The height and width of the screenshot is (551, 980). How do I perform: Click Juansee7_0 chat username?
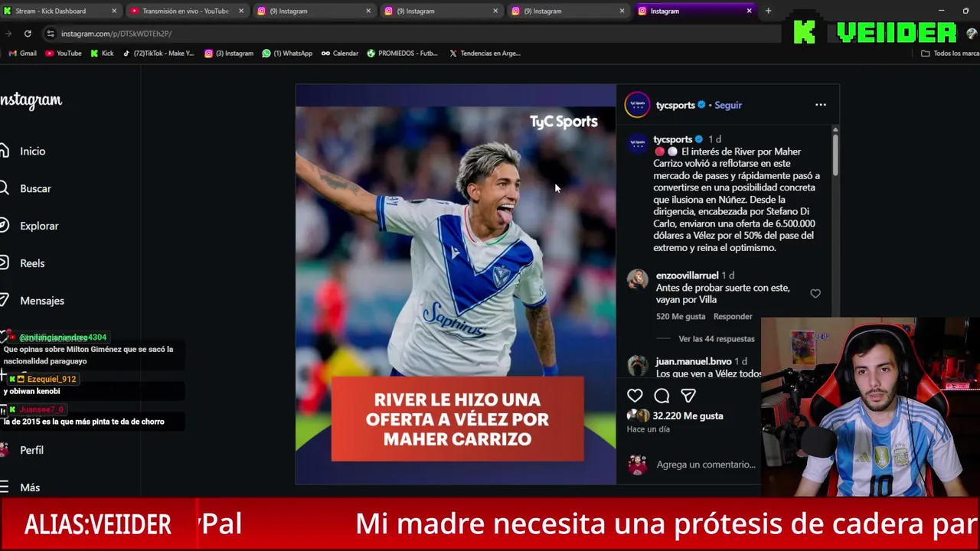pos(41,409)
